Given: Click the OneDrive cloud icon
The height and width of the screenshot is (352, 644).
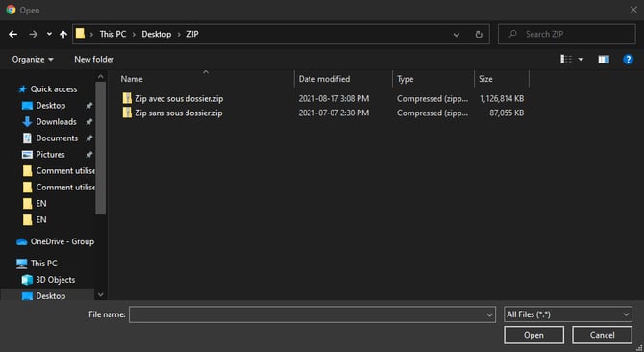Looking at the screenshot, I should point(22,242).
